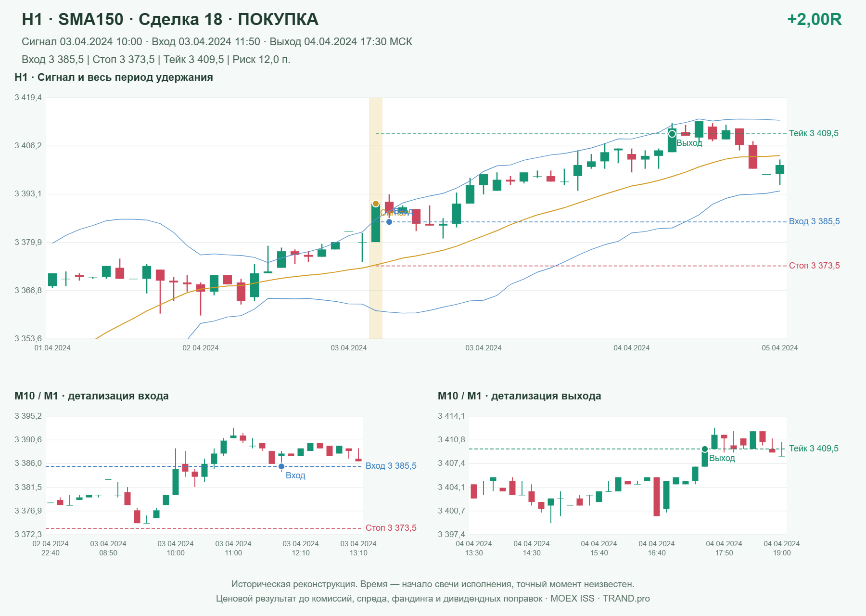Click the exit marker circle on H1 chart

pyautogui.click(x=672, y=134)
